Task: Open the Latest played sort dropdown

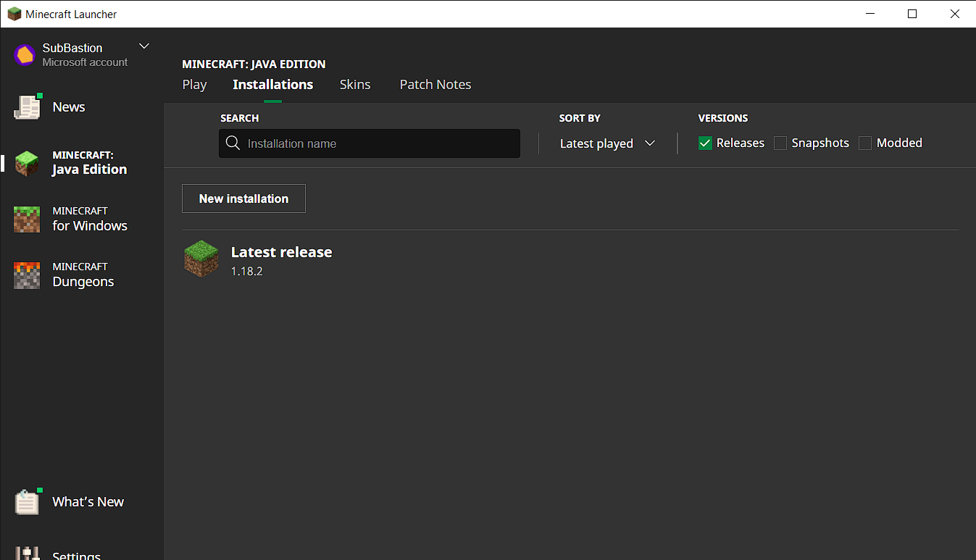Action: coord(607,143)
